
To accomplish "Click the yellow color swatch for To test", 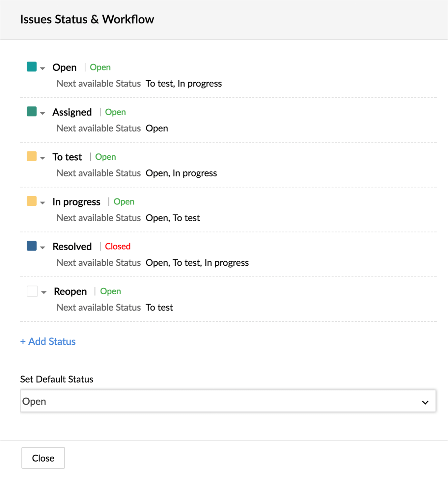I will pyautogui.click(x=32, y=156).
